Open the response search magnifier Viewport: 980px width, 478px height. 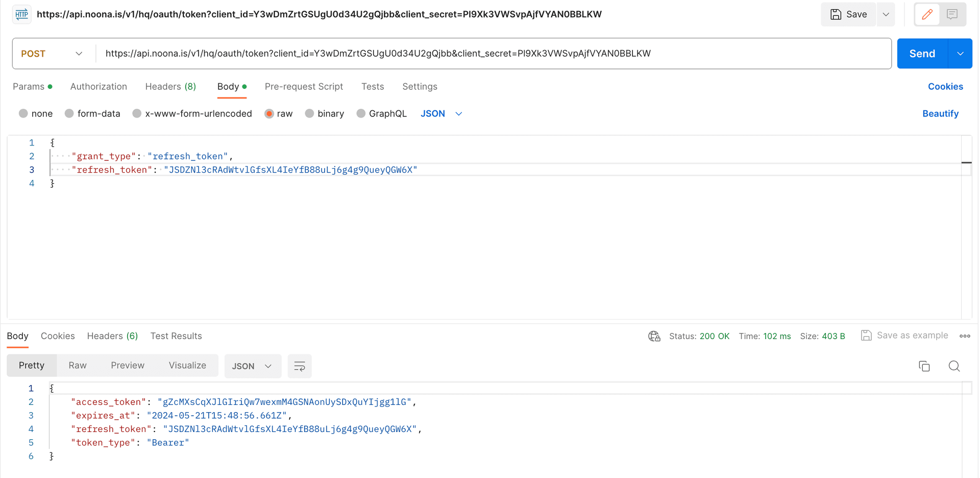pos(953,366)
